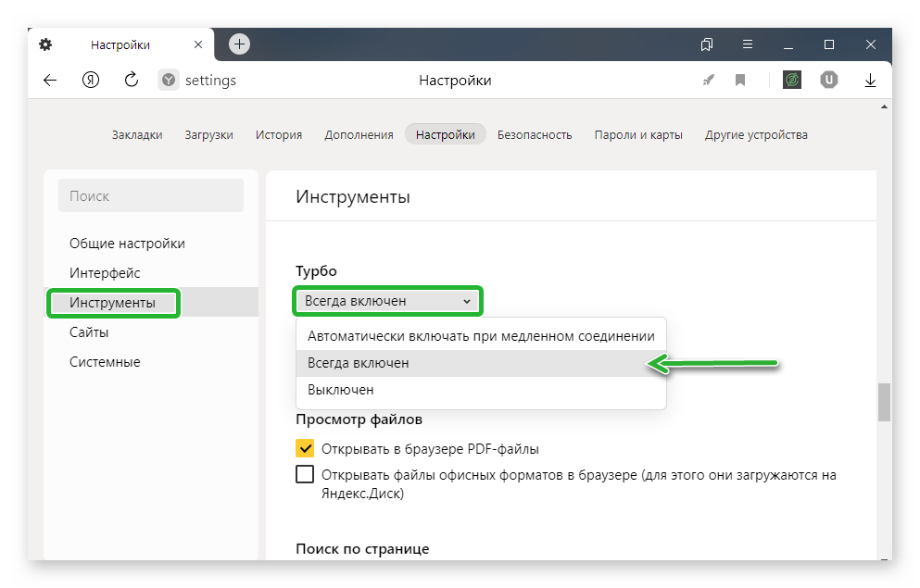This screenshot has height=588, width=920.
Task: Reload the settings page
Action: 132,80
